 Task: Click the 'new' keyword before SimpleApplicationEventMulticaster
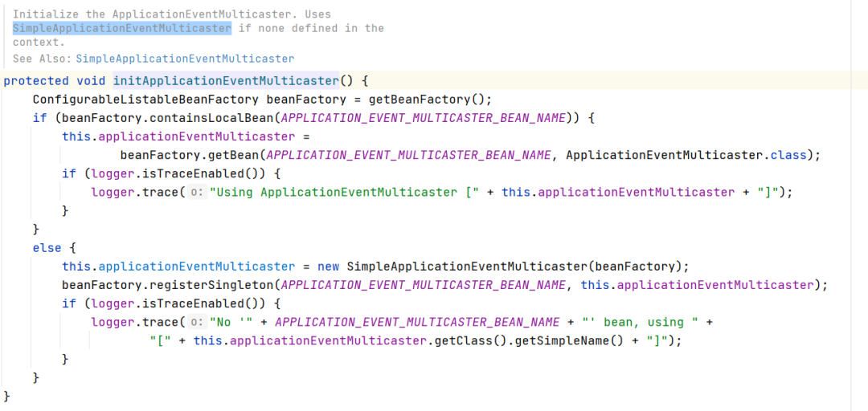[328, 266]
